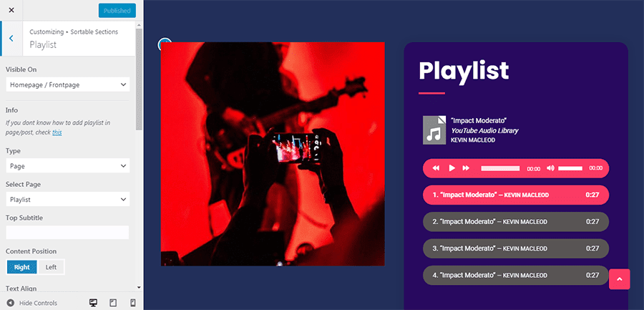Image resolution: width=644 pixels, height=310 pixels.
Task: Play the track in audio player
Action: click(x=452, y=168)
